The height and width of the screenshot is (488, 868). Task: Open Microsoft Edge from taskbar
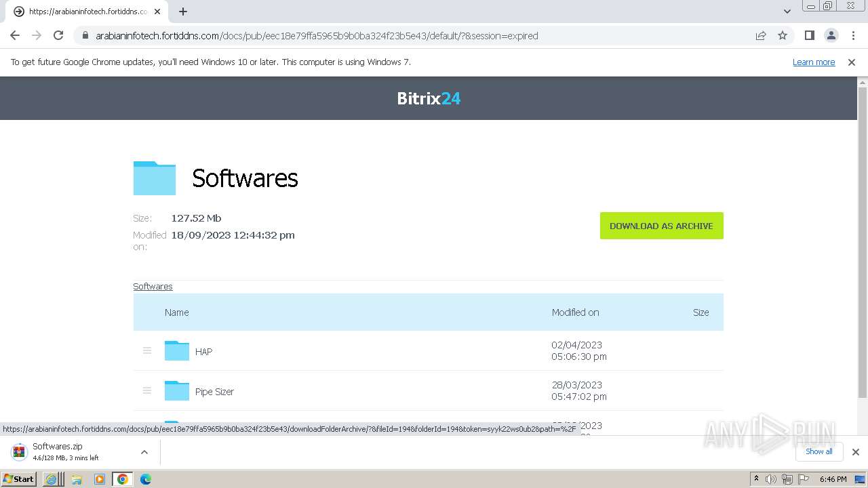click(146, 479)
